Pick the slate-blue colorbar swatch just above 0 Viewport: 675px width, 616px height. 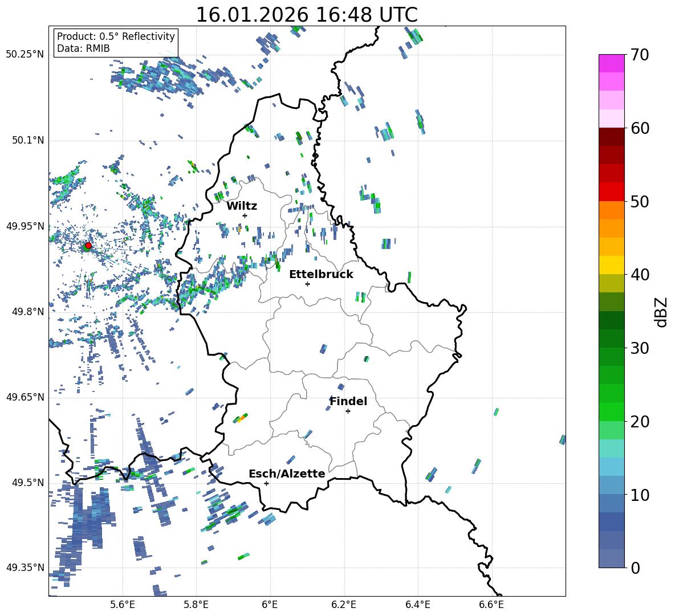pos(612,558)
